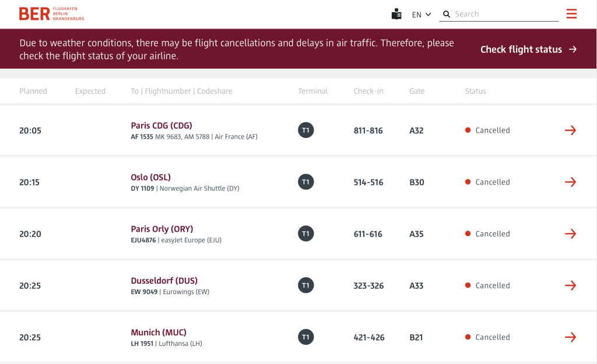597x364 pixels.
Task: Open the red hamburger menu
Action: coord(571,14)
